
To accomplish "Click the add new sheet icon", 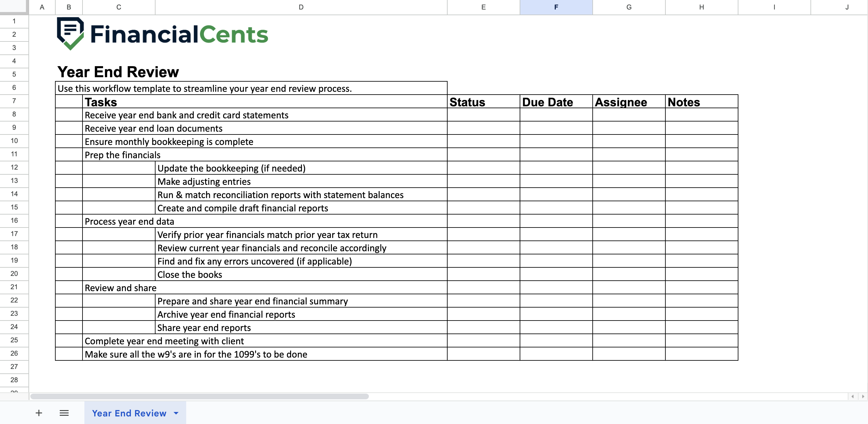I will (x=39, y=413).
